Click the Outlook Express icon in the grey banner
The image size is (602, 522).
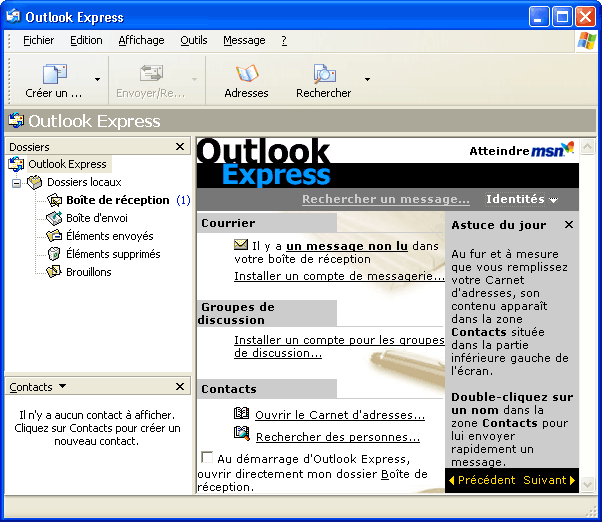(16, 121)
